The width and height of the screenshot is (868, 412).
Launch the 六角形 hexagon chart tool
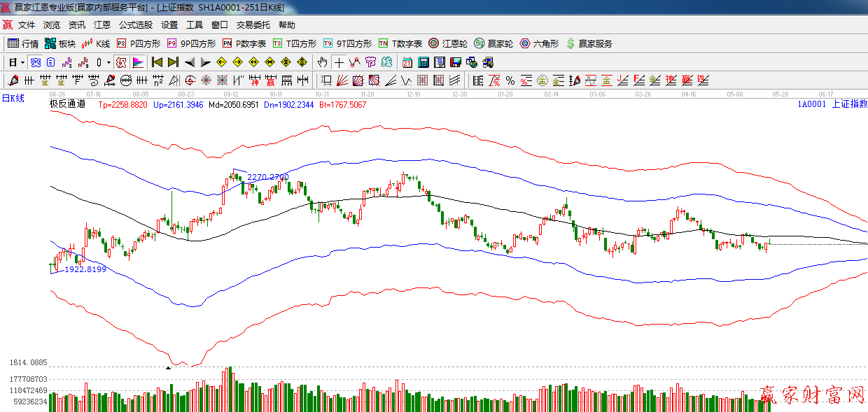coord(539,43)
